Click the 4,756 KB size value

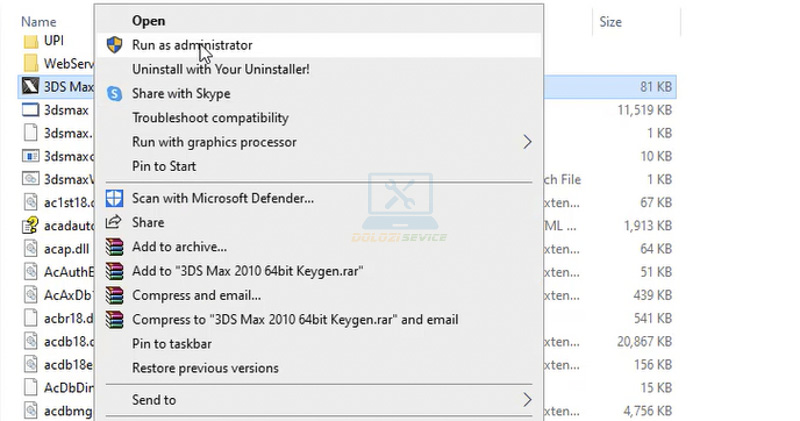[647, 411]
